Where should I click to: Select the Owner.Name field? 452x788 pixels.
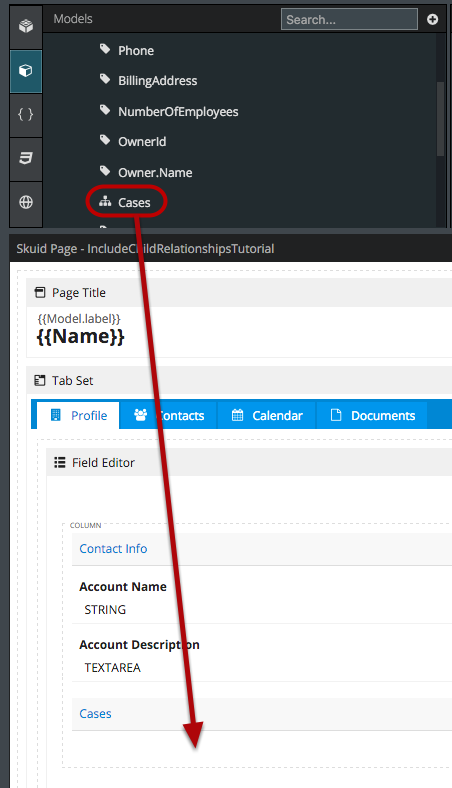155,172
